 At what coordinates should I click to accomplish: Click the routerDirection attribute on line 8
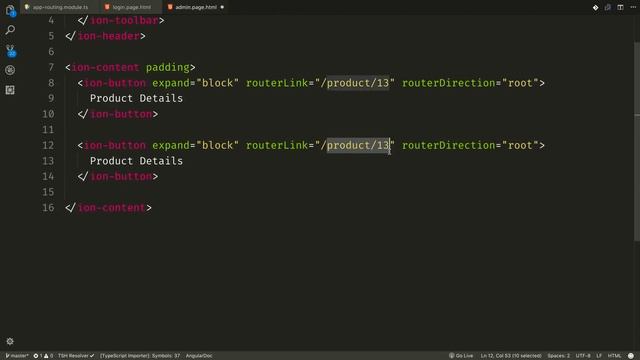tap(449, 83)
